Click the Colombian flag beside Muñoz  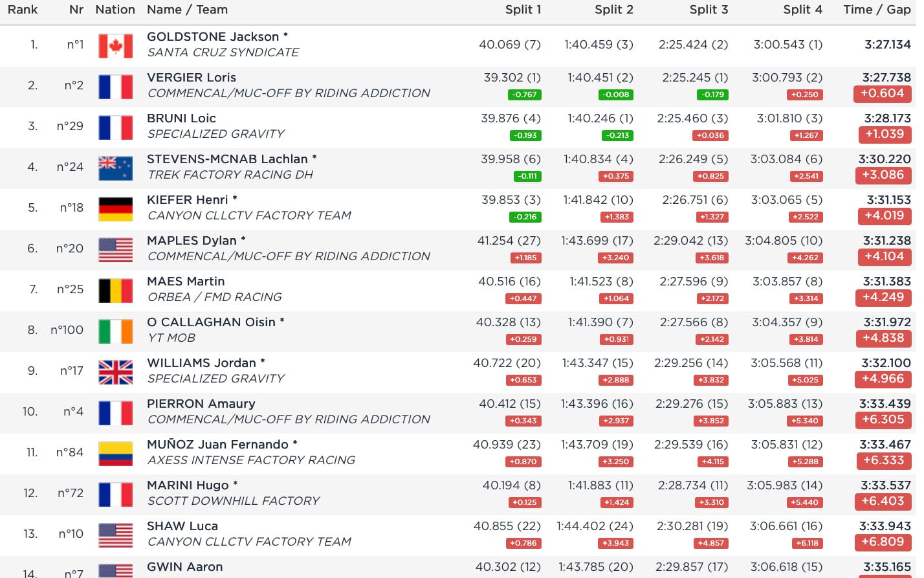point(115,454)
